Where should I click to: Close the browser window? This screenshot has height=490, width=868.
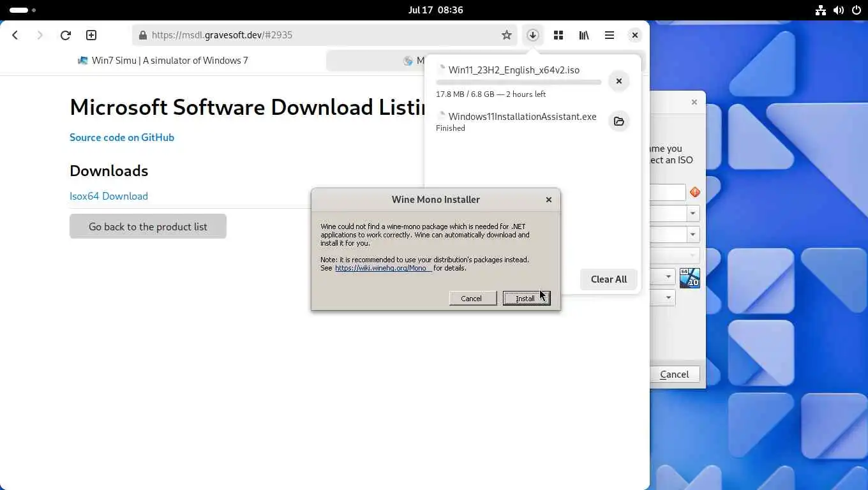(x=634, y=35)
